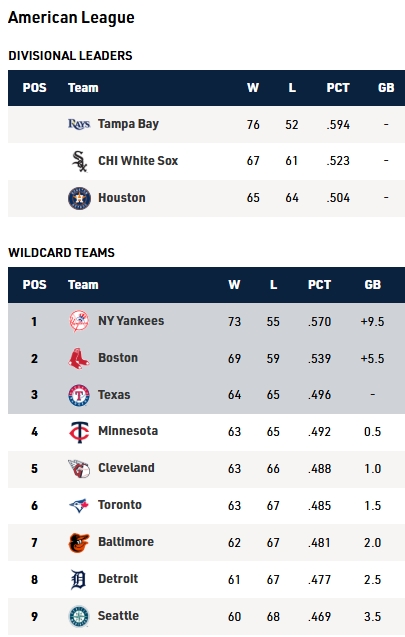Click the NY Yankees logo
Screen dimensions: 405x637
[79, 321]
